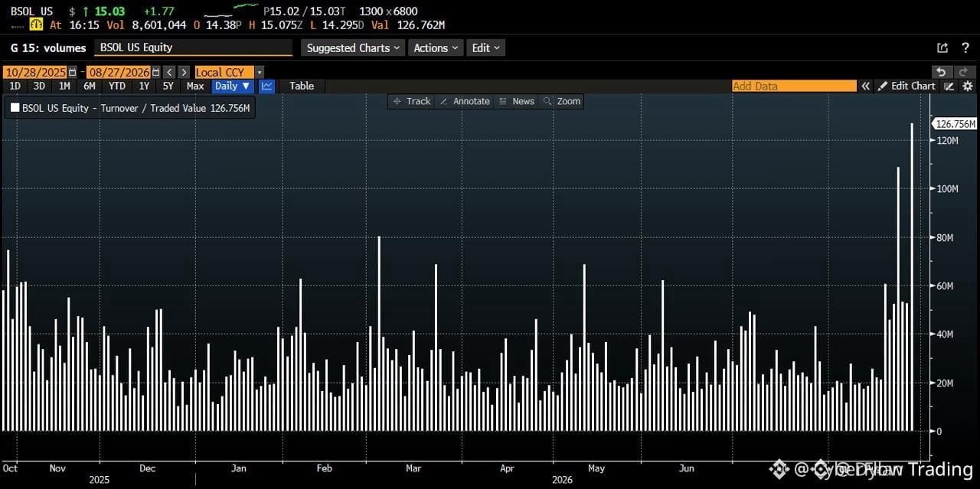The image size is (980, 489).
Task: Redo the chart change
Action: tap(964, 72)
